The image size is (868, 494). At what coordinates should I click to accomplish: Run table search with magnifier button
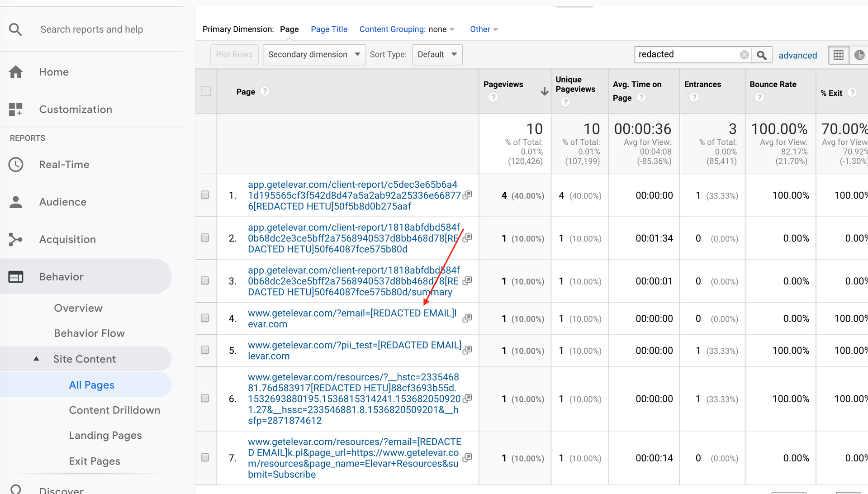point(762,55)
